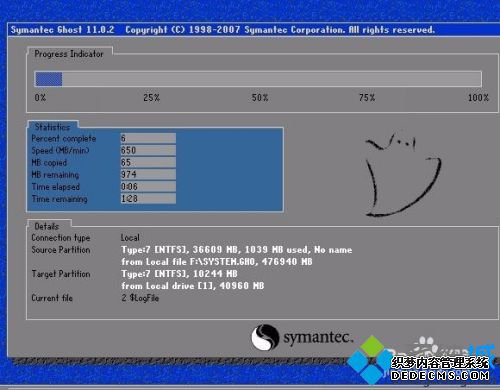Click the MB copied label

point(49,163)
